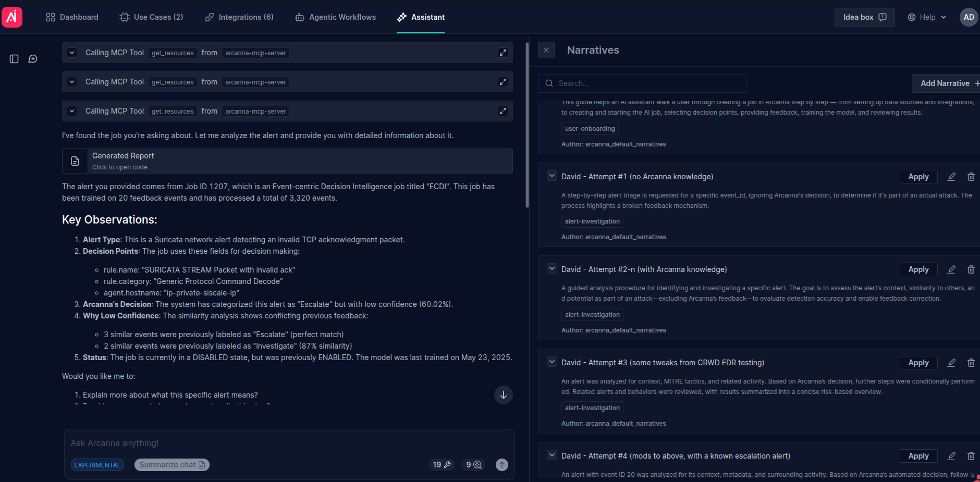This screenshot has height=482, width=980.
Task: Open the 19 tools counter
Action: 442,465
